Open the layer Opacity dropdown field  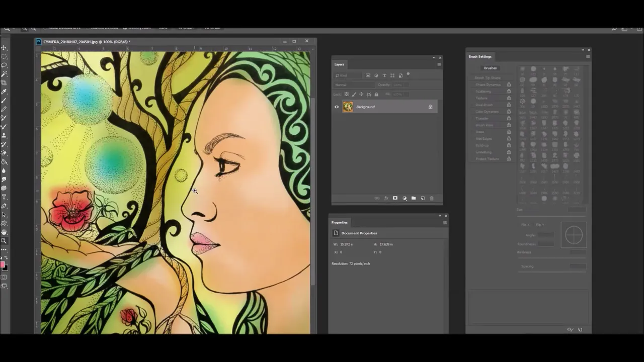tap(400, 85)
